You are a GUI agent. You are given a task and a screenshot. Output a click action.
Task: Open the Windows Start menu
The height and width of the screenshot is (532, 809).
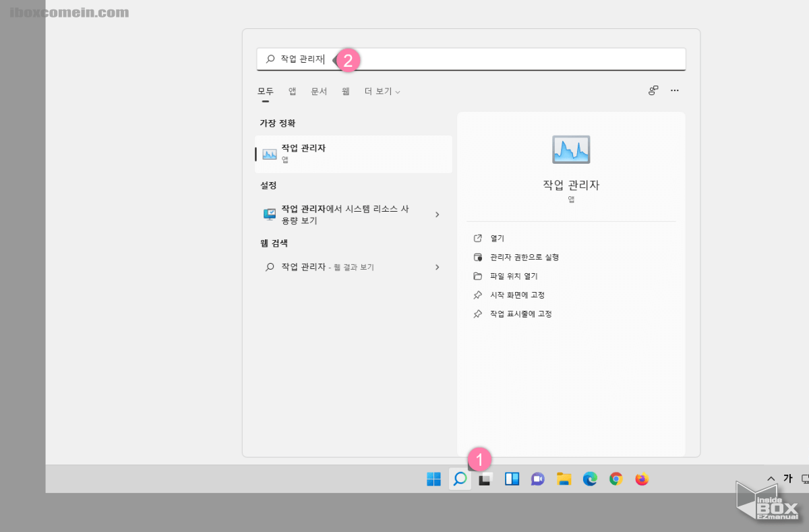point(433,479)
